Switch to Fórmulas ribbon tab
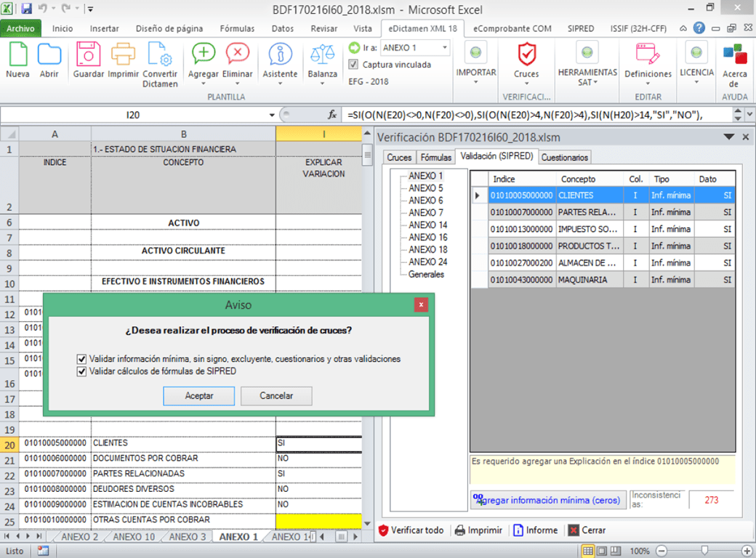Viewport: 756px width, 558px height. pos(237,28)
